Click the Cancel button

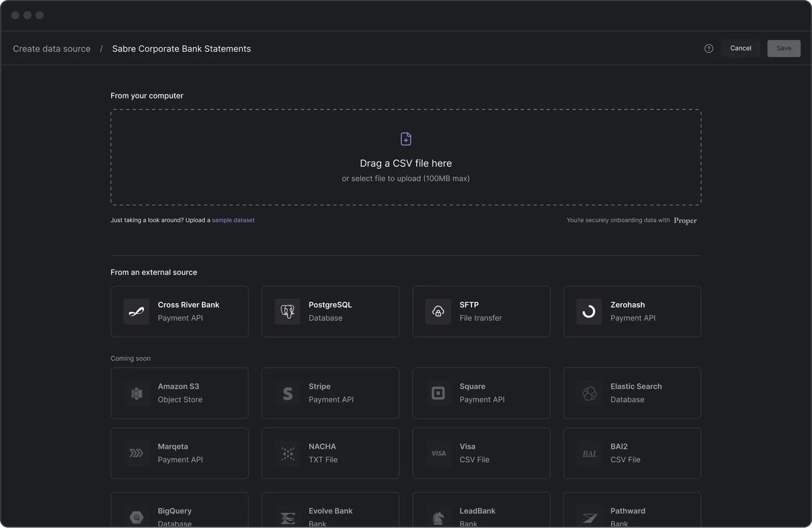[740, 48]
